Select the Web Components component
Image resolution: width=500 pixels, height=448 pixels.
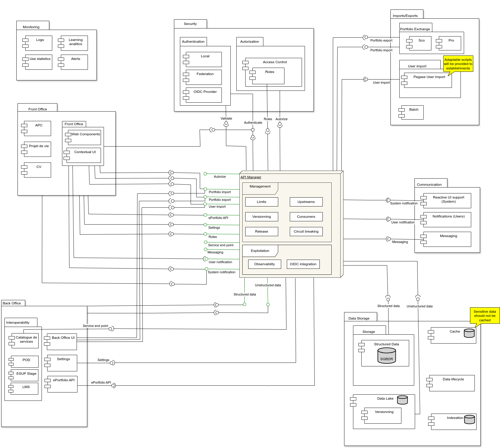click(83, 137)
